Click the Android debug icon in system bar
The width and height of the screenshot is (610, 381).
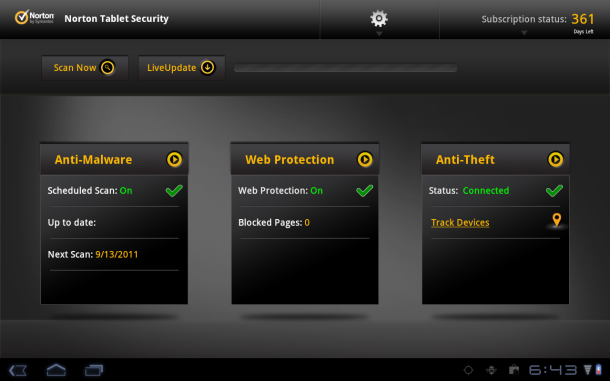pos(491,370)
